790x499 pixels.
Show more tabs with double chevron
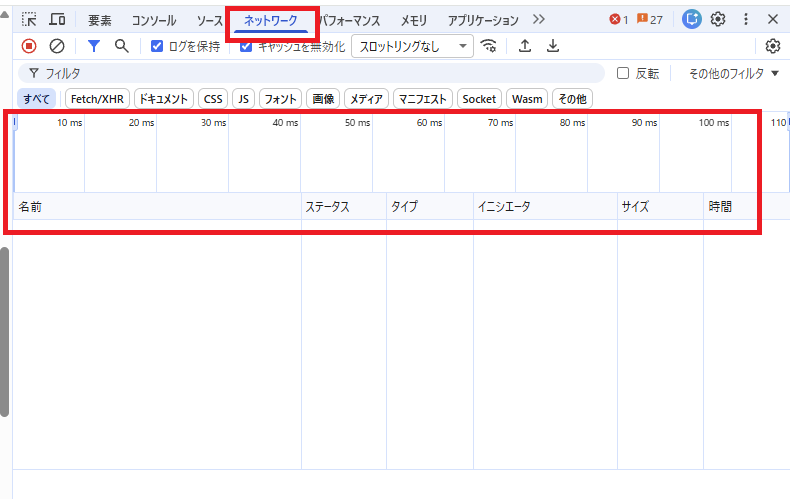coord(539,20)
